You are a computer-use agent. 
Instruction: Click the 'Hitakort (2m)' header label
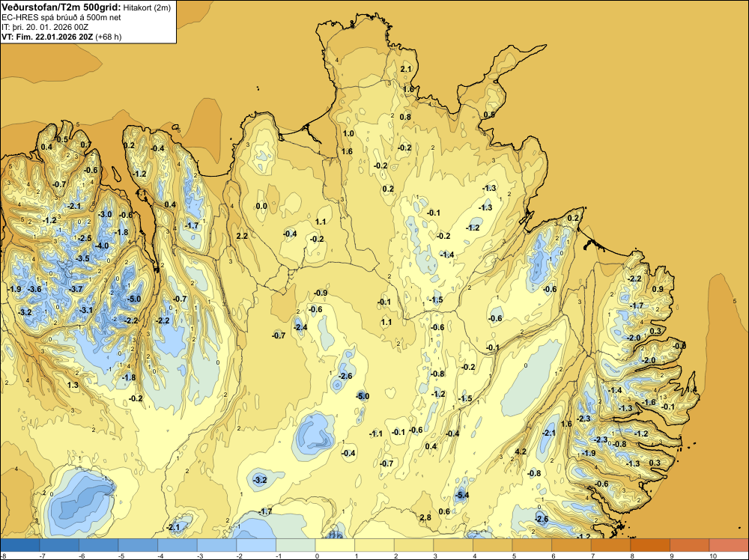point(147,7)
